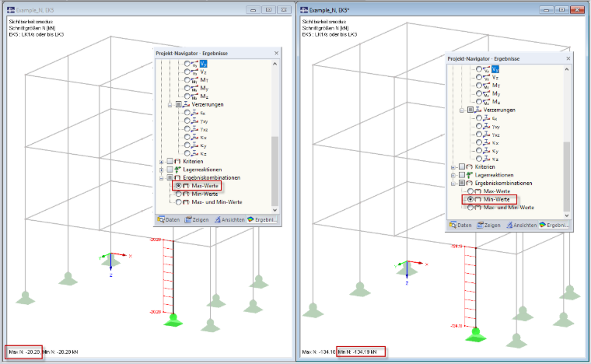Collapse Ergebniskombinationen node in right navigator
Screen dimensions: 591x364
(x=453, y=184)
